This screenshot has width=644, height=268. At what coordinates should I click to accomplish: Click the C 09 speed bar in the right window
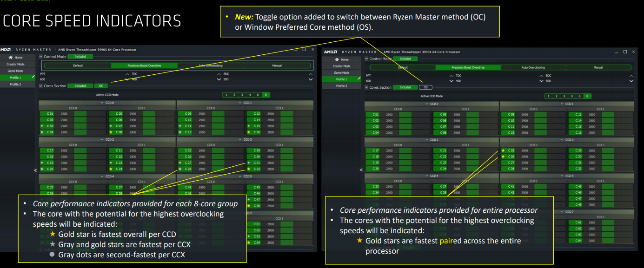pyautogui.click(x=541, y=114)
